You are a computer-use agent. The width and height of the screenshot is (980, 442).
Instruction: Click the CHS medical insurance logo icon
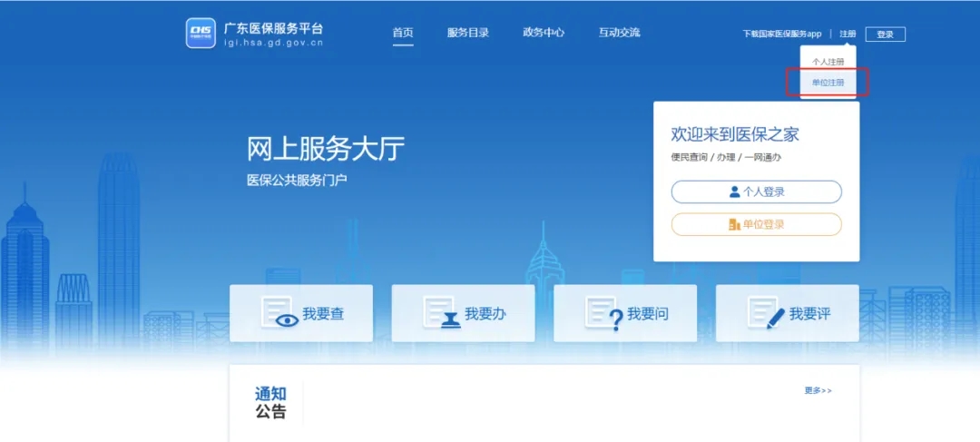[201, 33]
